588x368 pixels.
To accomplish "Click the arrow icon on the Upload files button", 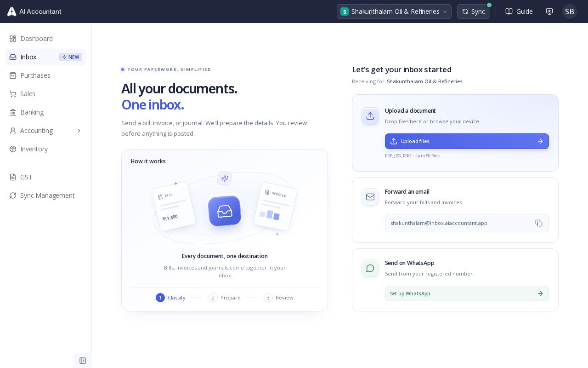I will point(540,141).
